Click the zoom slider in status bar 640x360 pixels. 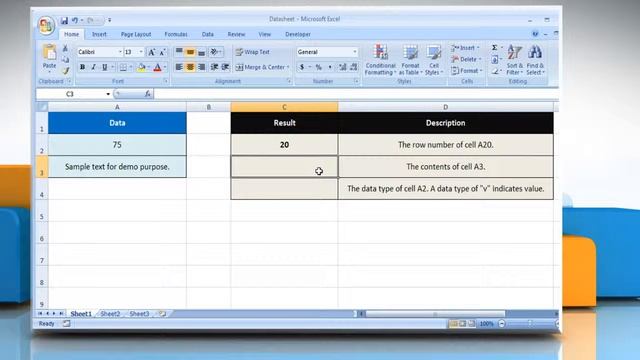click(x=530, y=324)
